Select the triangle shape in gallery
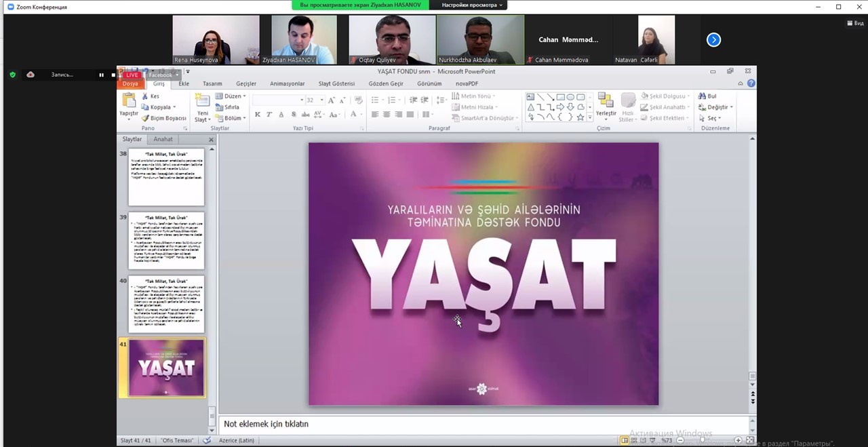The image size is (868, 447). coord(531,107)
